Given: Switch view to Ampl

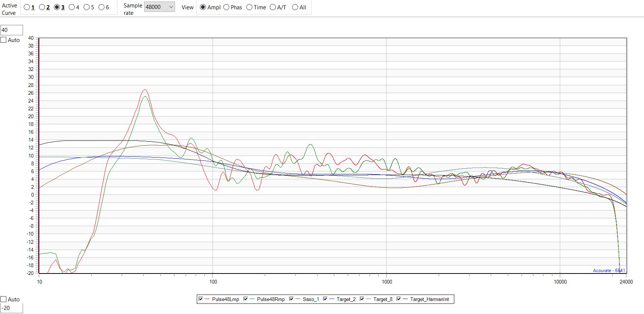Looking at the screenshot, I should coord(203,7).
